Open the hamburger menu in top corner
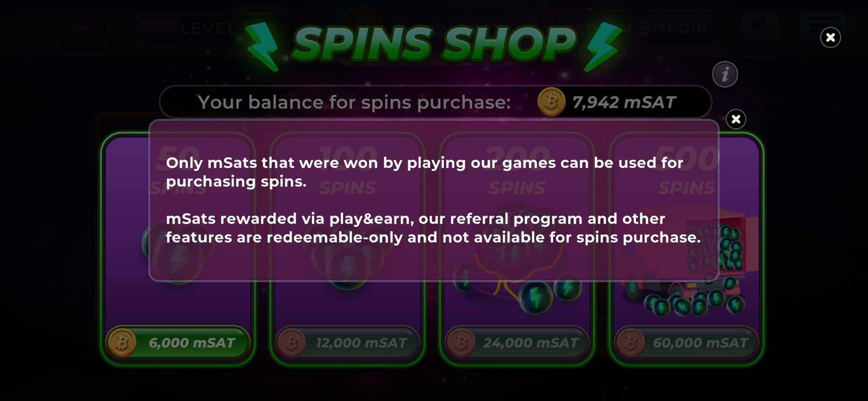 click(x=824, y=26)
